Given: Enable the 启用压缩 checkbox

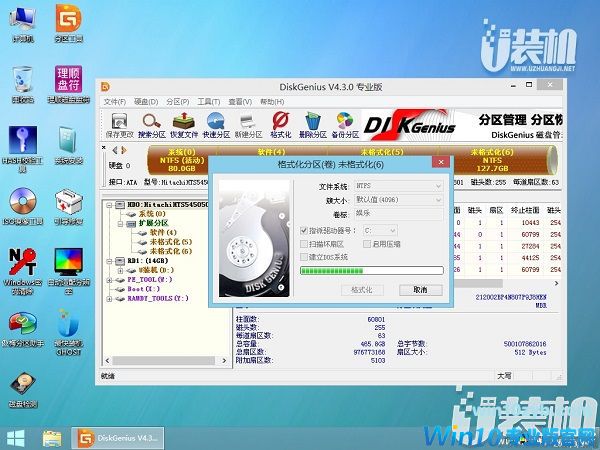Looking at the screenshot, I should click(367, 244).
